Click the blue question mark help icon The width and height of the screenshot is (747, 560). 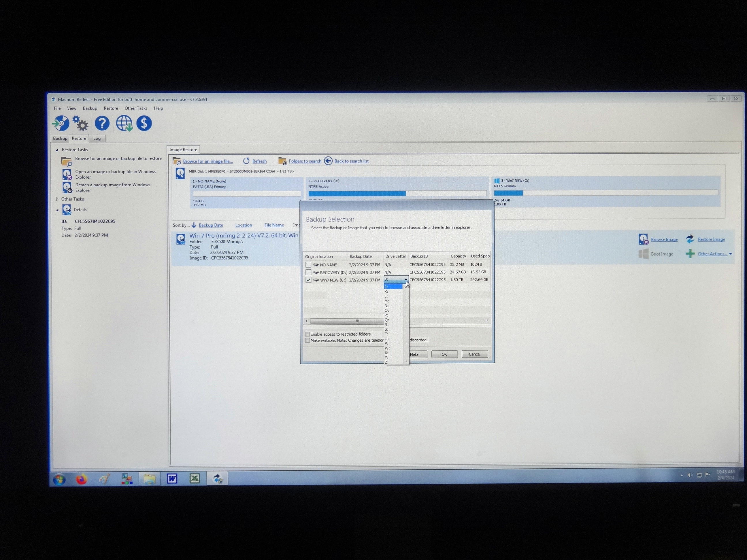[102, 123]
